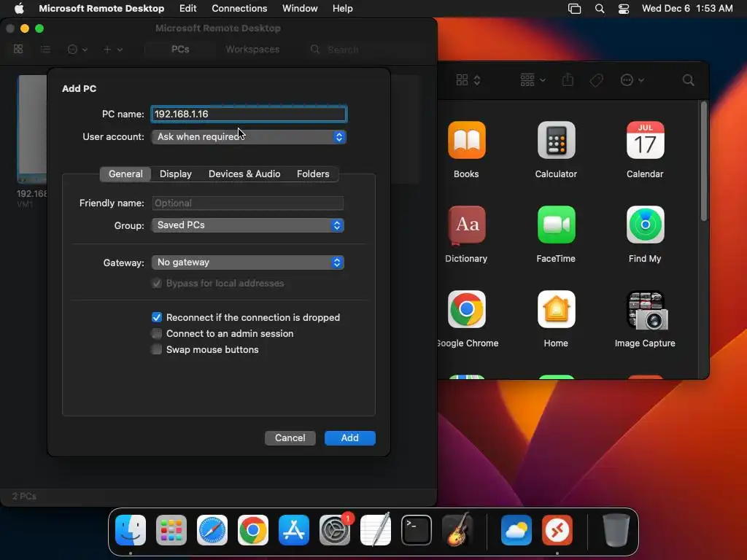Open Chrome from the Dock
This screenshot has height=560, width=747.
click(x=253, y=530)
